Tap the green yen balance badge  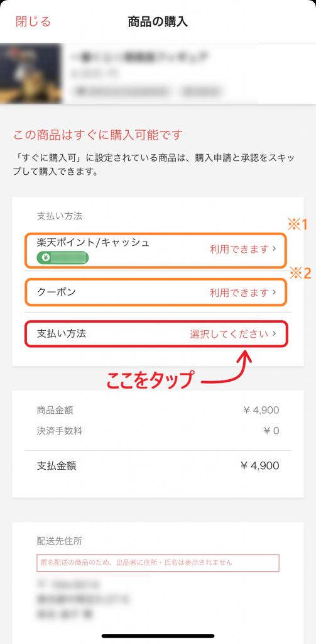pyautogui.click(x=62, y=258)
